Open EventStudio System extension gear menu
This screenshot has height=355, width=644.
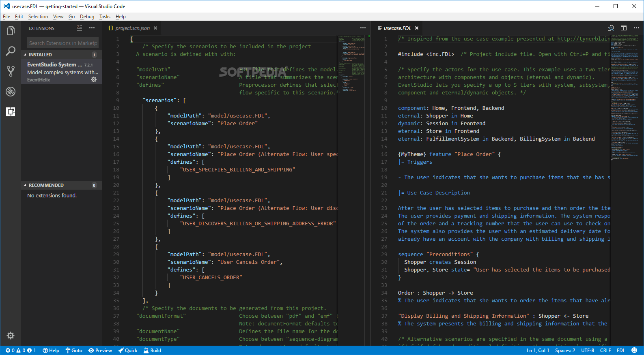[x=94, y=79]
